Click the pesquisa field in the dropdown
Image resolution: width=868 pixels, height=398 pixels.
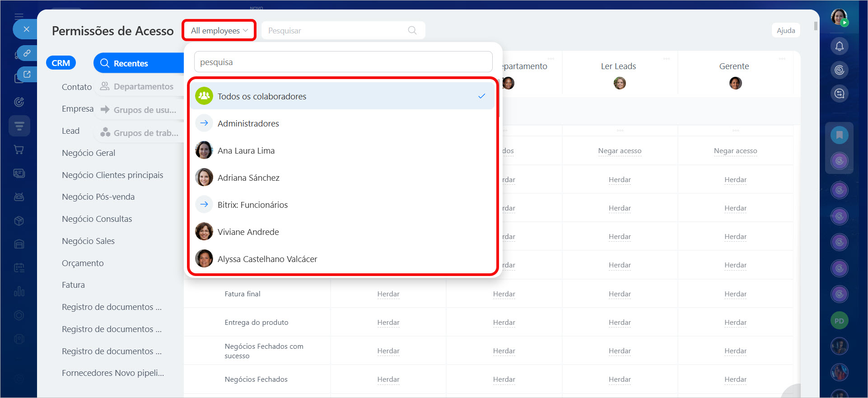coord(343,62)
